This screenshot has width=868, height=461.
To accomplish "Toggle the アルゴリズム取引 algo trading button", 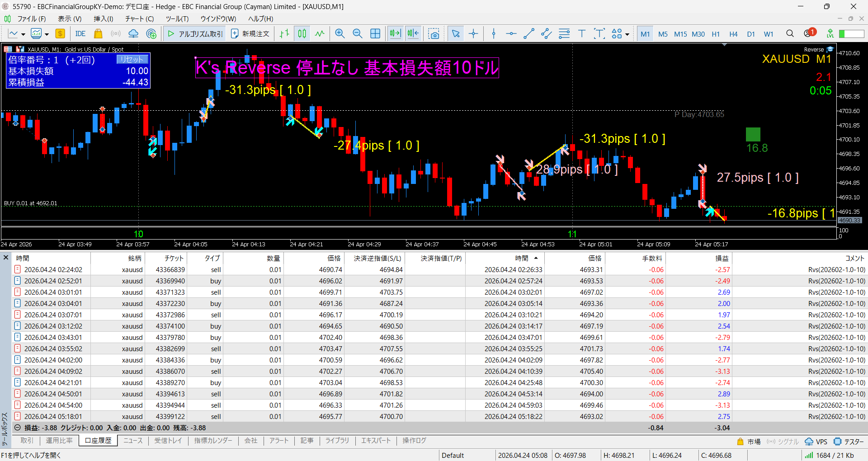I will [x=195, y=33].
